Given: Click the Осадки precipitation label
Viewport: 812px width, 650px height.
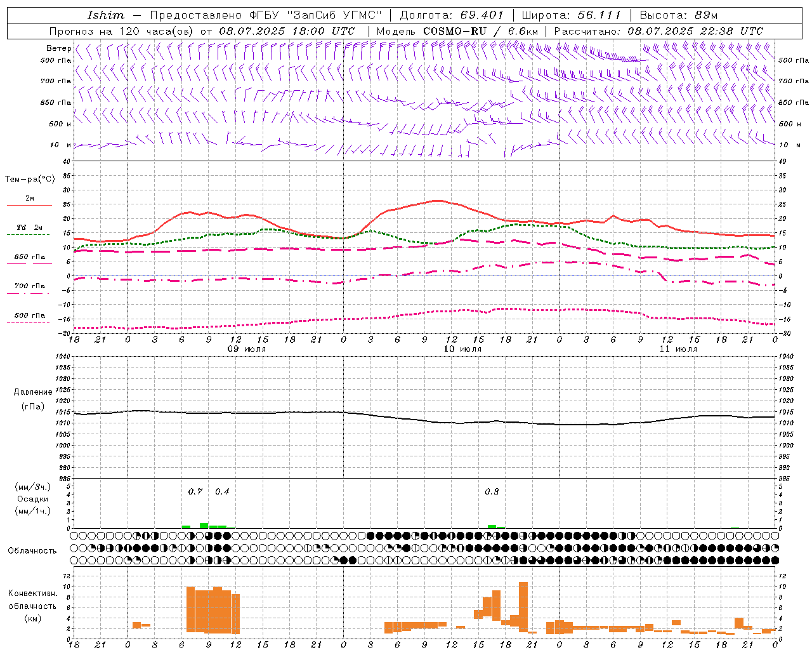Looking at the screenshot, I should point(32,499).
